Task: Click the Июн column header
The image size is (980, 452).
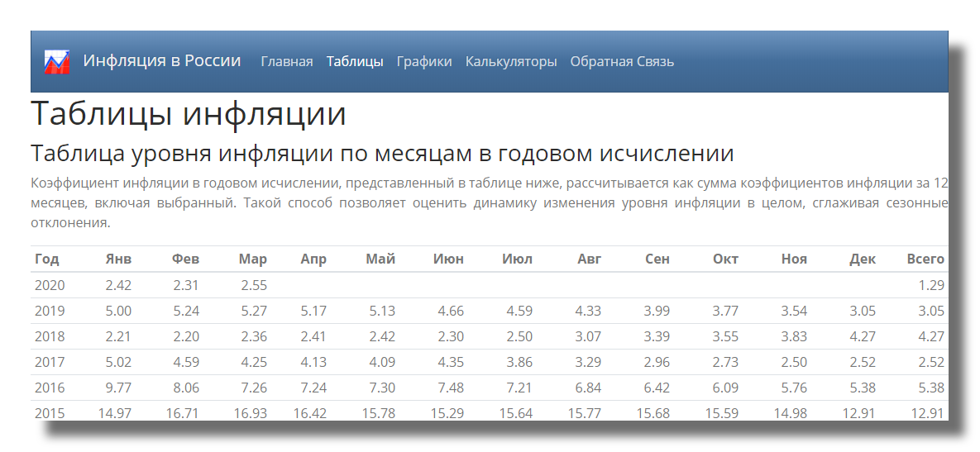Action: coord(449,259)
